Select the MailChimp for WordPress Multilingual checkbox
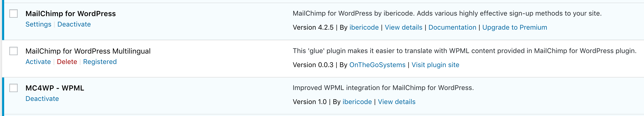This screenshot has width=644, height=116. coord(13,51)
